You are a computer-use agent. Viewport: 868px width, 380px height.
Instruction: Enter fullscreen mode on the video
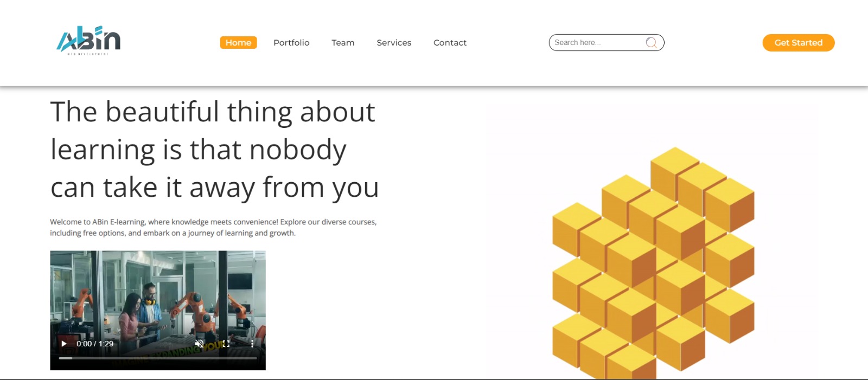coord(226,344)
